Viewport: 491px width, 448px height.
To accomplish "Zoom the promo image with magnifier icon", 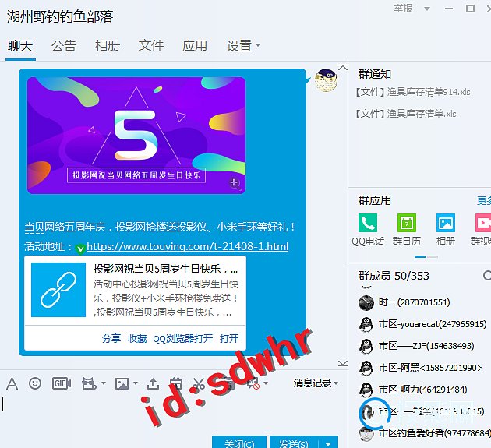I will tap(235, 183).
